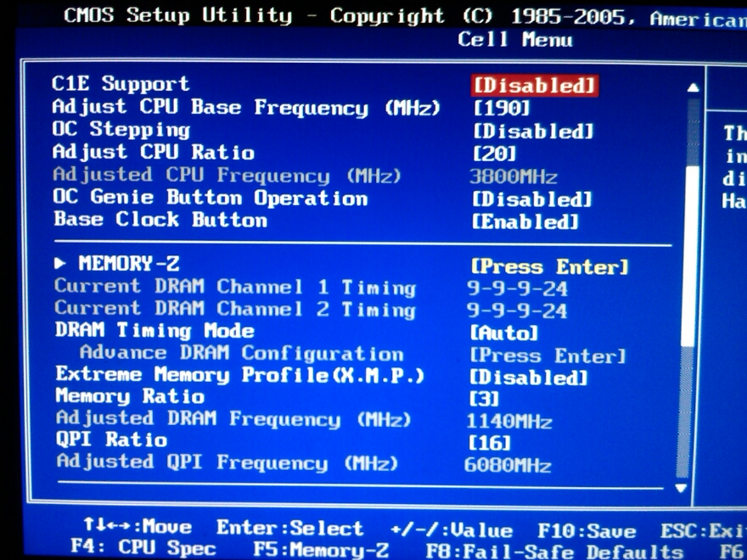This screenshot has height=560, width=747.
Task: Click the Adjusted CPU Frequency (MHz) label
Action: tap(227, 175)
